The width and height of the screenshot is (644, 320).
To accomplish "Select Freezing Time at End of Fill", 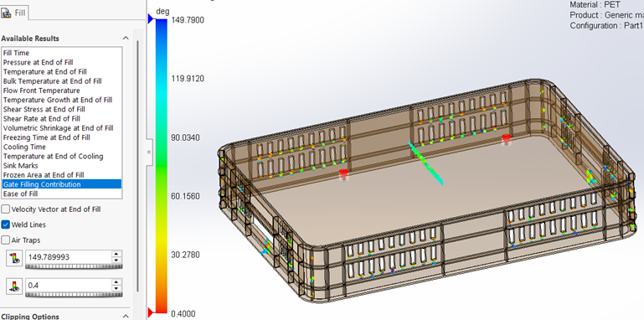I will 62,137.
